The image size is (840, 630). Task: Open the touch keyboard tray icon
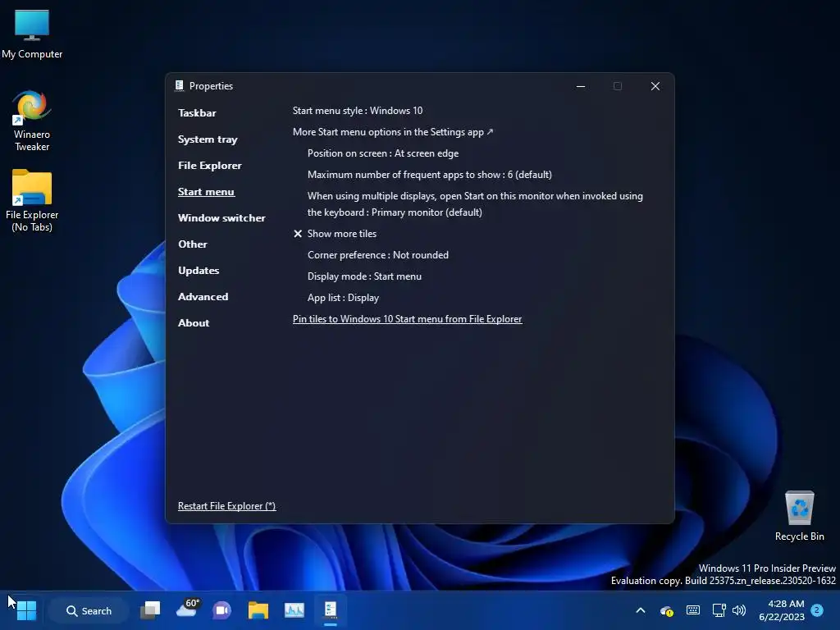[x=692, y=610]
